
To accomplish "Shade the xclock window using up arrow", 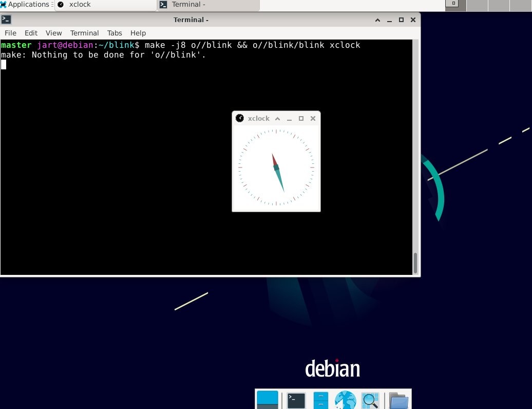I will tap(277, 119).
